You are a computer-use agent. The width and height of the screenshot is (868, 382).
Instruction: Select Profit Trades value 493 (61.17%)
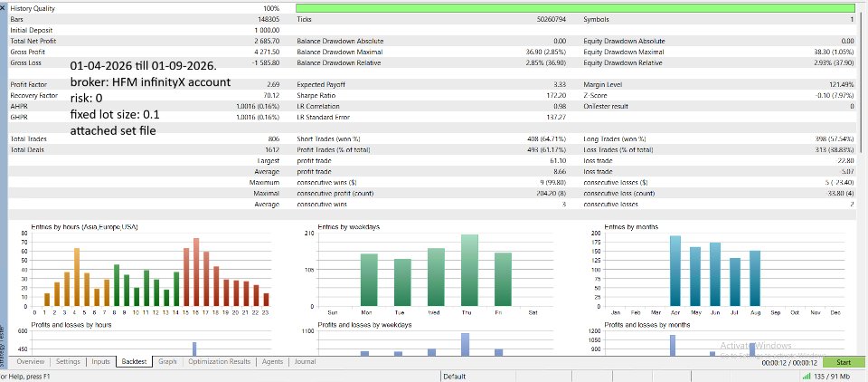548,149
